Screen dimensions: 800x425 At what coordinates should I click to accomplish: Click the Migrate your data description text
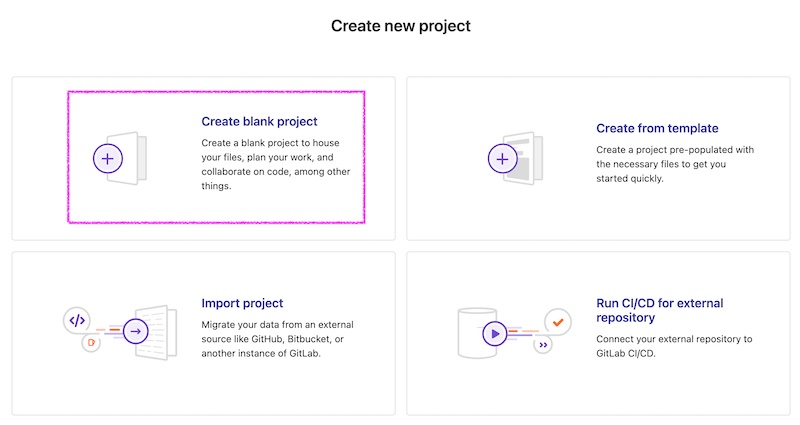pos(277,339)
